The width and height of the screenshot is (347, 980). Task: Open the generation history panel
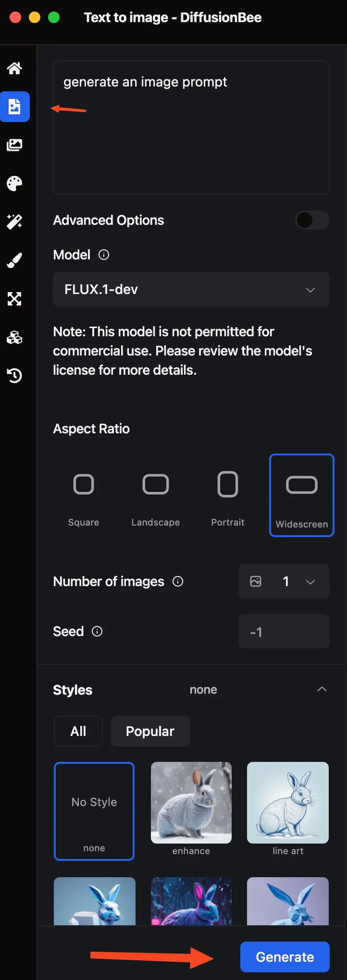pos(14,376)
